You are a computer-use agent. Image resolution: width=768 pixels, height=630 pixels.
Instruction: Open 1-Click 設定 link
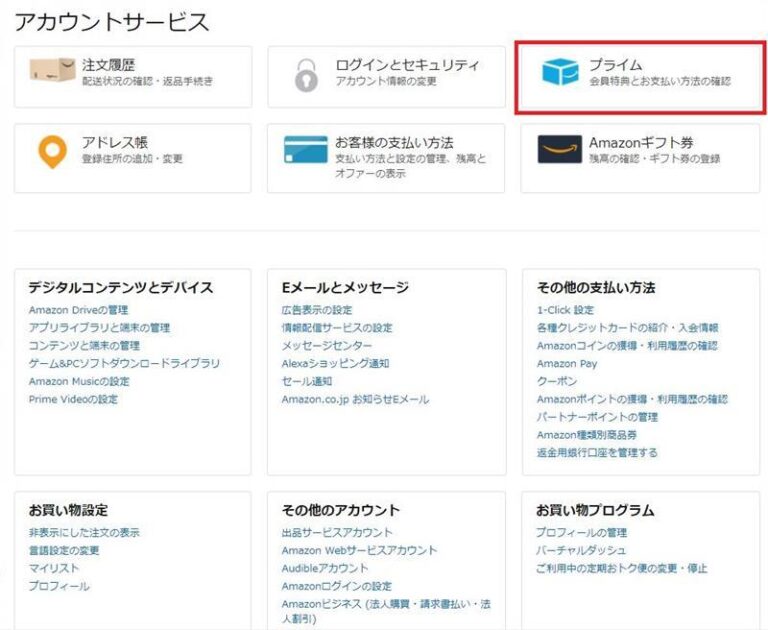point(565,310)
